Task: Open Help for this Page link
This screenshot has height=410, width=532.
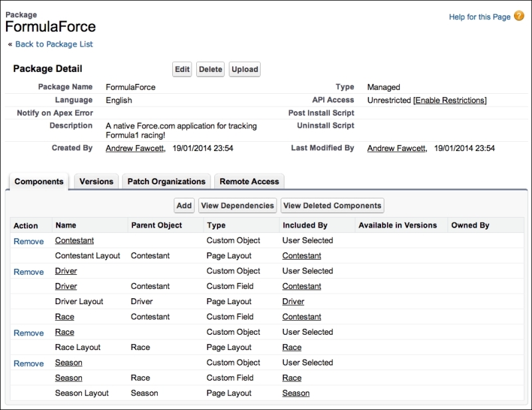Action: pyautogui.click(x=479, y=17)
